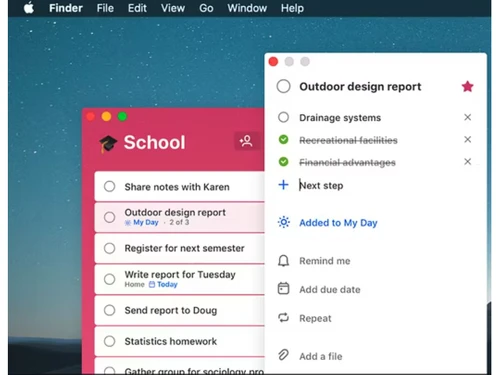This screenshot has height=375, width=500.
Task: Click Add due date option
Action: [330, 289]
